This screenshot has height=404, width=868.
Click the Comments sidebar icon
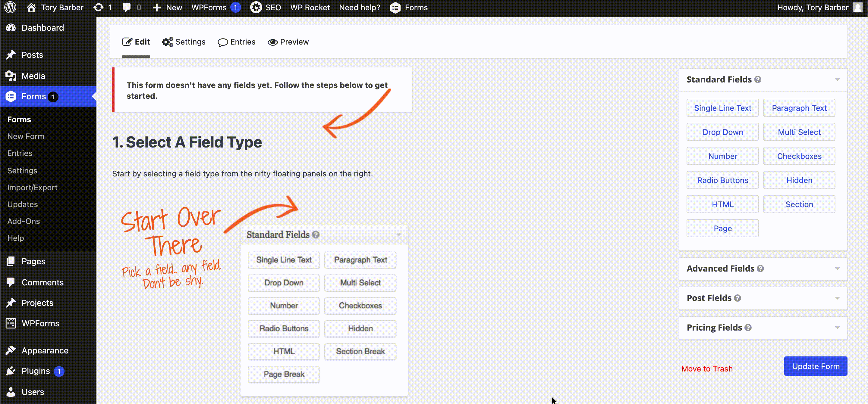click(11, 282)
